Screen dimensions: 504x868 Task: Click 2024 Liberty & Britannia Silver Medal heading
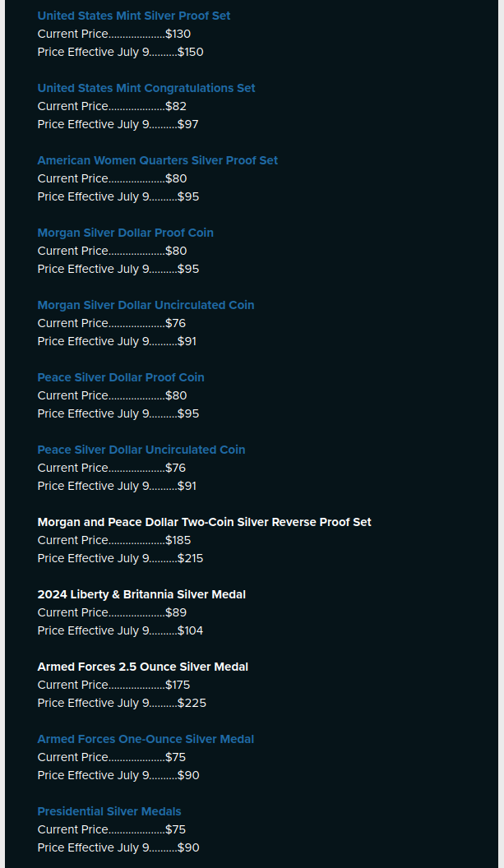click(141, 594)
